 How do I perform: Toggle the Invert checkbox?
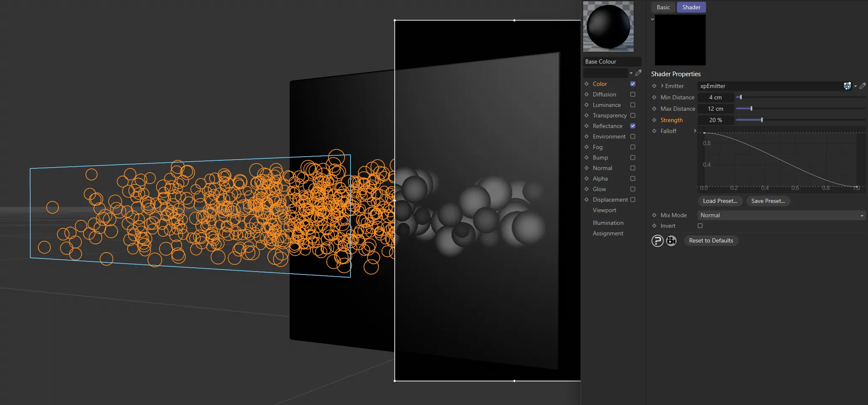click(x=700, y=226)
